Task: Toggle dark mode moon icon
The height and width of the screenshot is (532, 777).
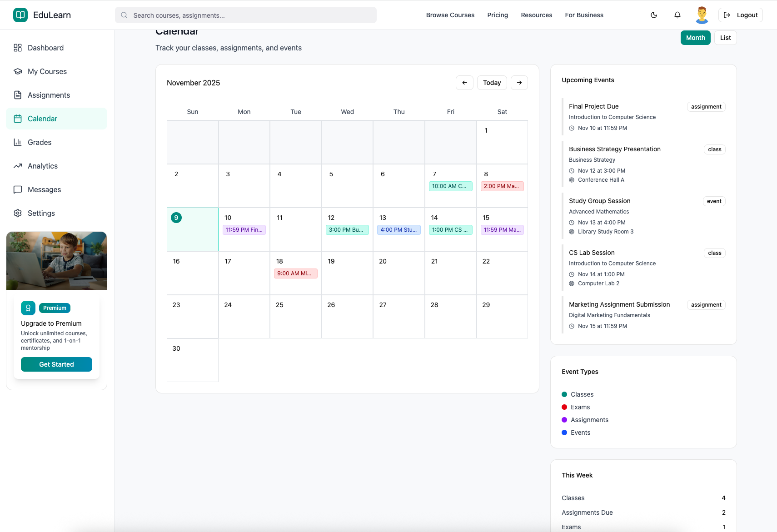Action: click(654, 15)
